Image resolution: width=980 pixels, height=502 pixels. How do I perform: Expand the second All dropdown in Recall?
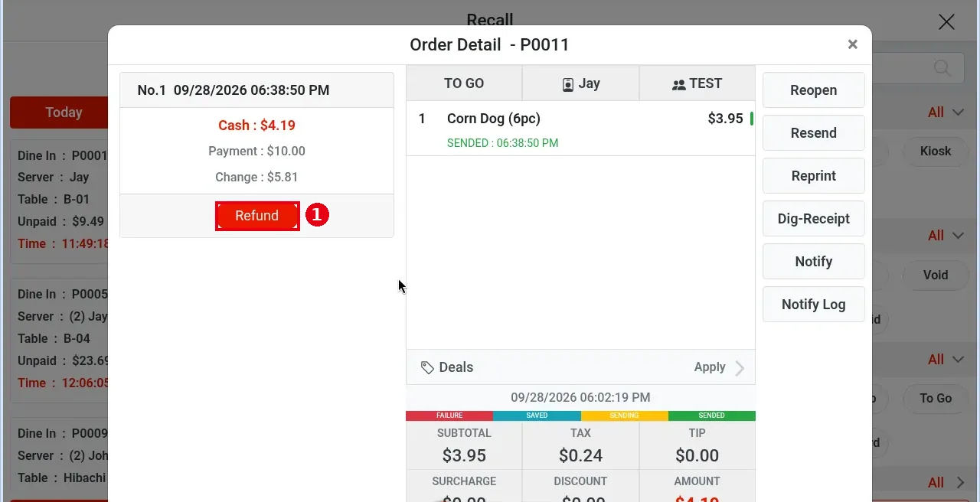946,236
